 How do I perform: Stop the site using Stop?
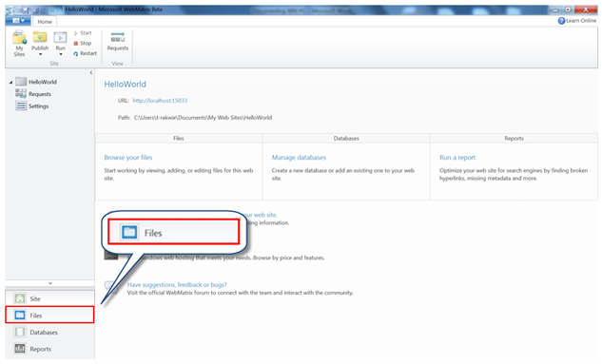pos(83,44)
